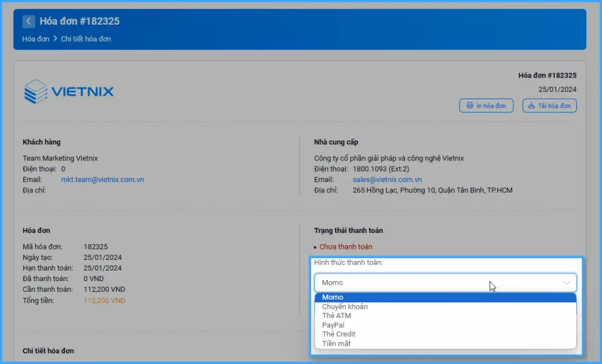The width and height of the screenshot is (602, 364).
Task: Click the Hóa đơn #182325 header title
Action: click(79, 22)
